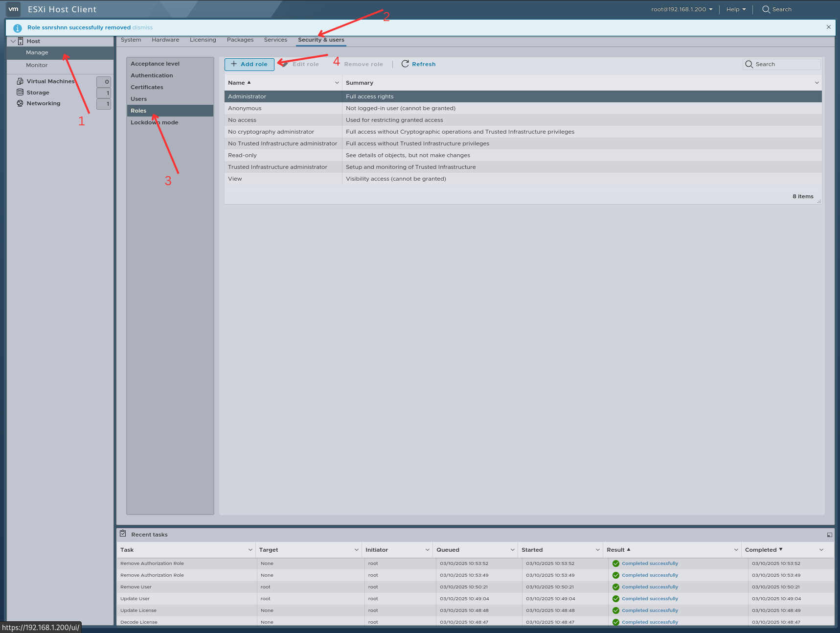Switch to the Hardware tab
The height and width of the screenshot is (633, 840).
(165, 40)
